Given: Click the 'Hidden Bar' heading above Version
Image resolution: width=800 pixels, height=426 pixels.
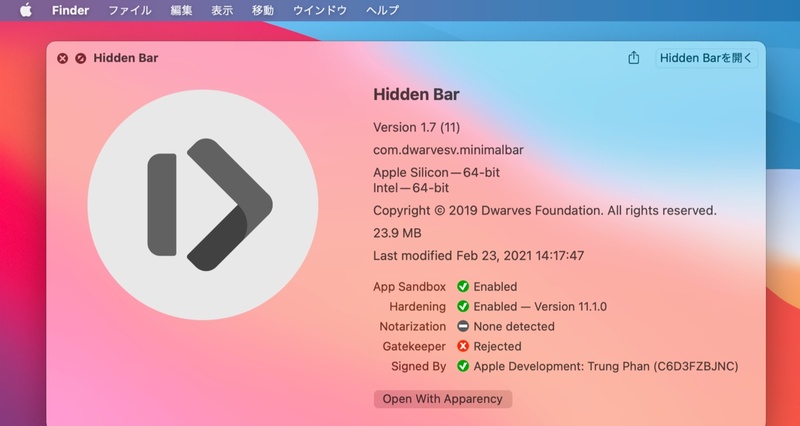Looking at the screenshot, I should [416, 94].
